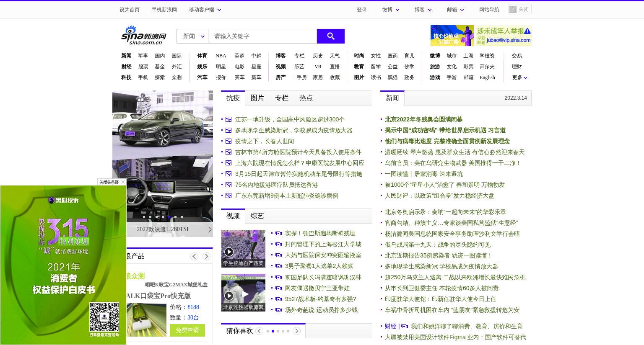The height and width of the screenshot is (345, 644).
Task: Select the 视频 section tab
Action: point(233,216)
